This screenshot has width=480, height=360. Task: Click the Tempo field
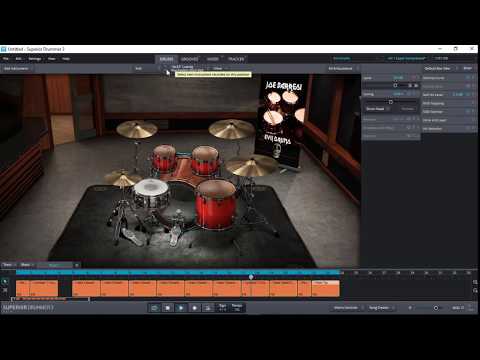point(237,307)
